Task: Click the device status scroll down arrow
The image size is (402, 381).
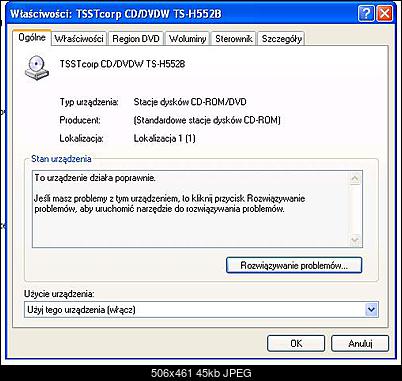Action: pyautogui.click(x=355, y=239)
